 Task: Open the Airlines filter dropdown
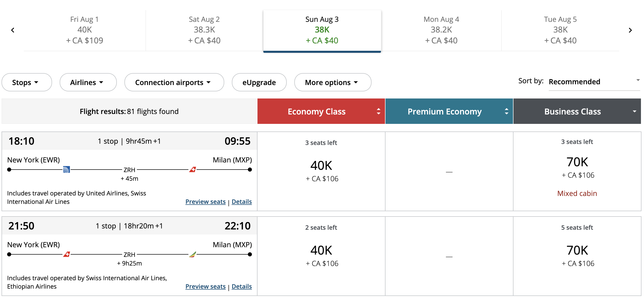pyautogui.click(x=88, y=82)
